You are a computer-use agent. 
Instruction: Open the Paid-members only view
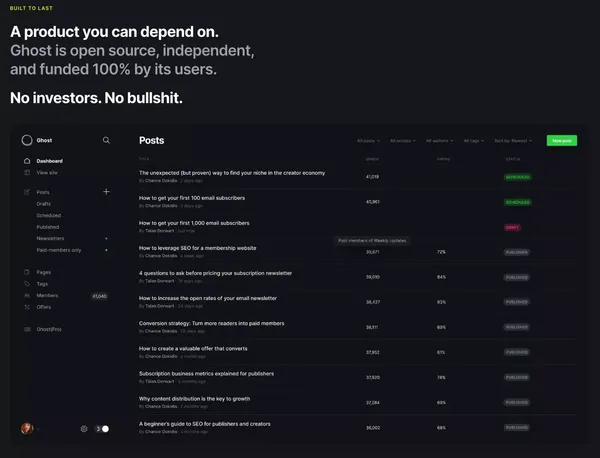coord(59,250)
